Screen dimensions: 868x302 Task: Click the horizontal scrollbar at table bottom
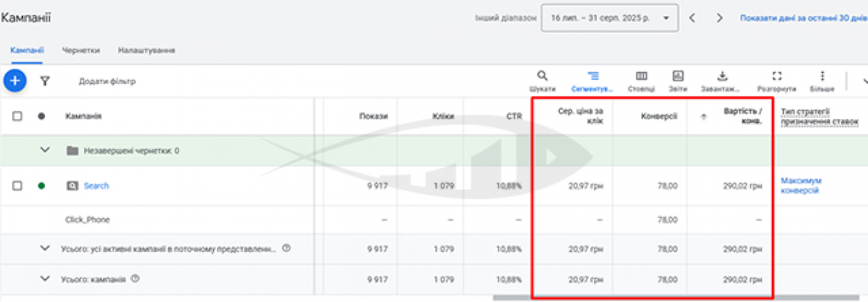coord(676,298)
